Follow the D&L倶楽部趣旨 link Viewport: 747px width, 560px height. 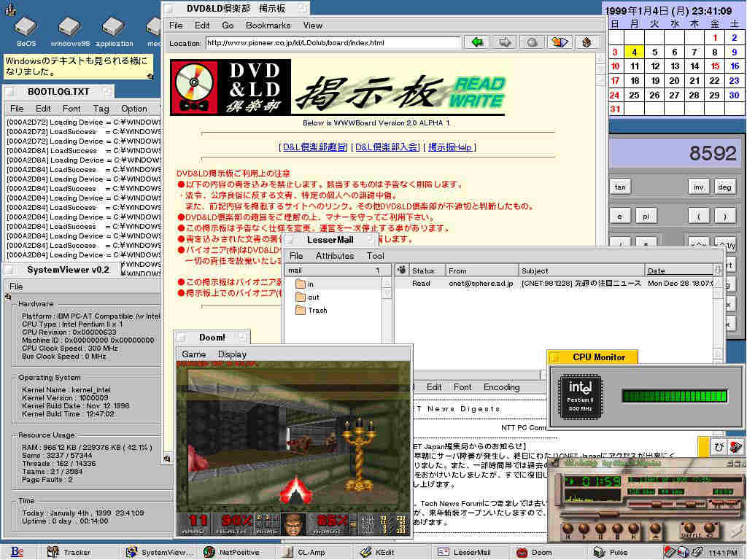[x=315, y=147]
